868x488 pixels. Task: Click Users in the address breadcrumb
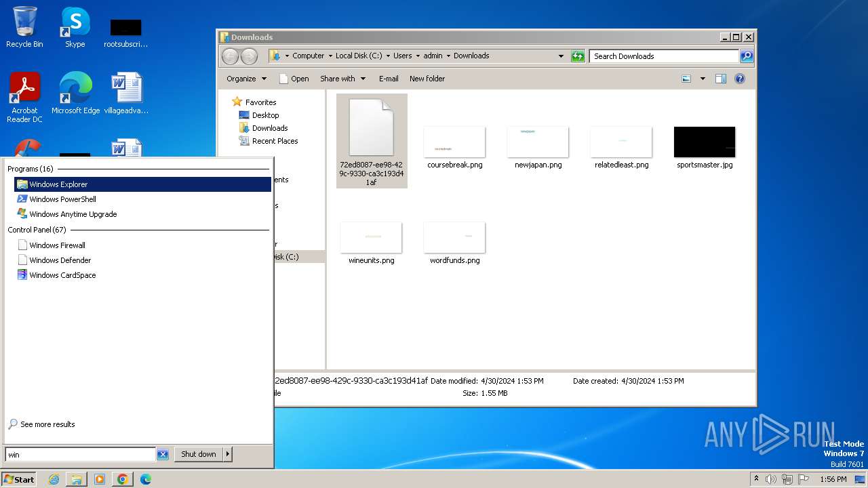click(403, 56)
